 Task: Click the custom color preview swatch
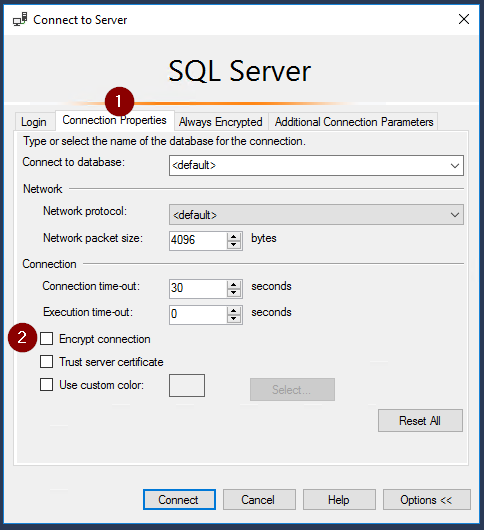click(x=187, y=385)
